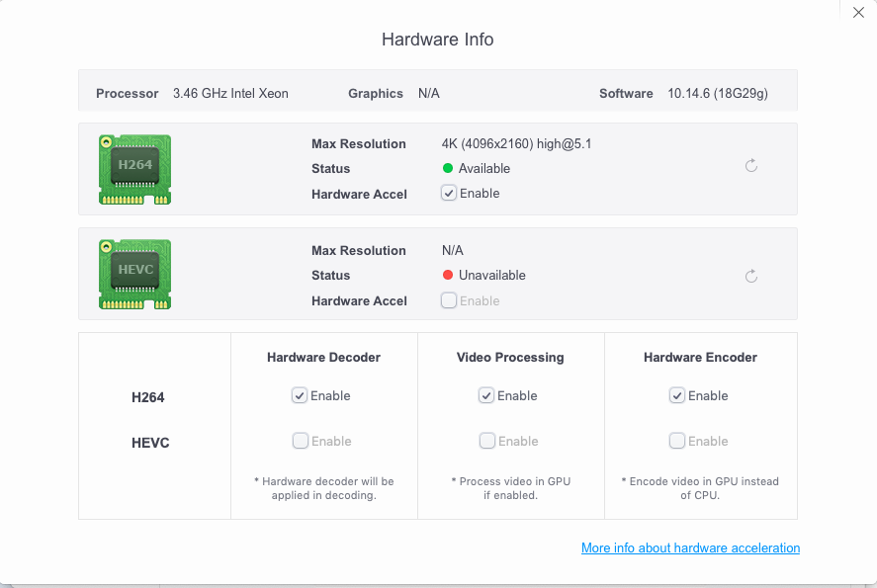Click the HEVC chip icon

[134, 275]
